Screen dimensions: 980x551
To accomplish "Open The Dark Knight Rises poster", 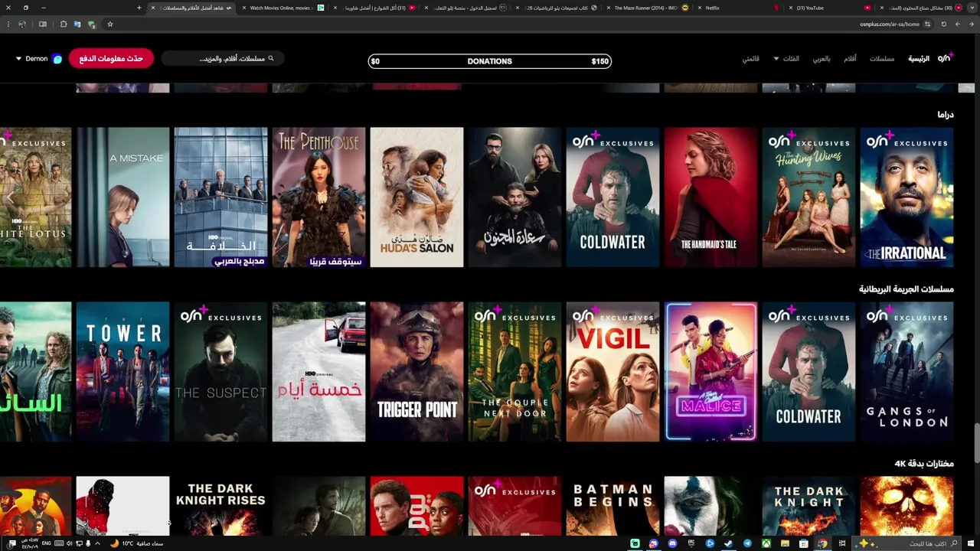I will coord(220,506).
